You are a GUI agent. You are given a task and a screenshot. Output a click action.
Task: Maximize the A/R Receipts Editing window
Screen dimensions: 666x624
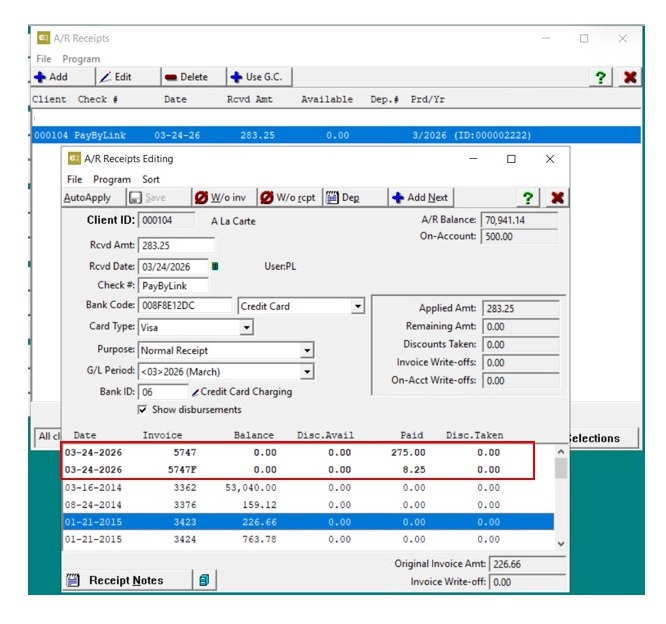(x=511, y=159)
